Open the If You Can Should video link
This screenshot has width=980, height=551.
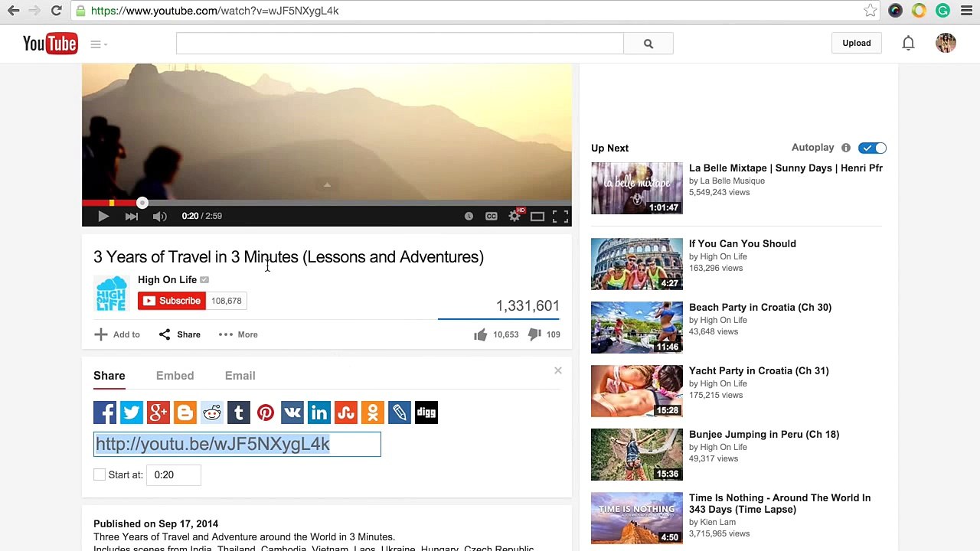[x=743, y=244]
